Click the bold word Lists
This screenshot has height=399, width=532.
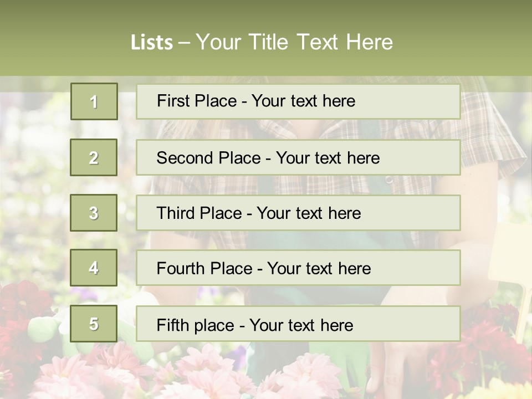click(152, 43)
